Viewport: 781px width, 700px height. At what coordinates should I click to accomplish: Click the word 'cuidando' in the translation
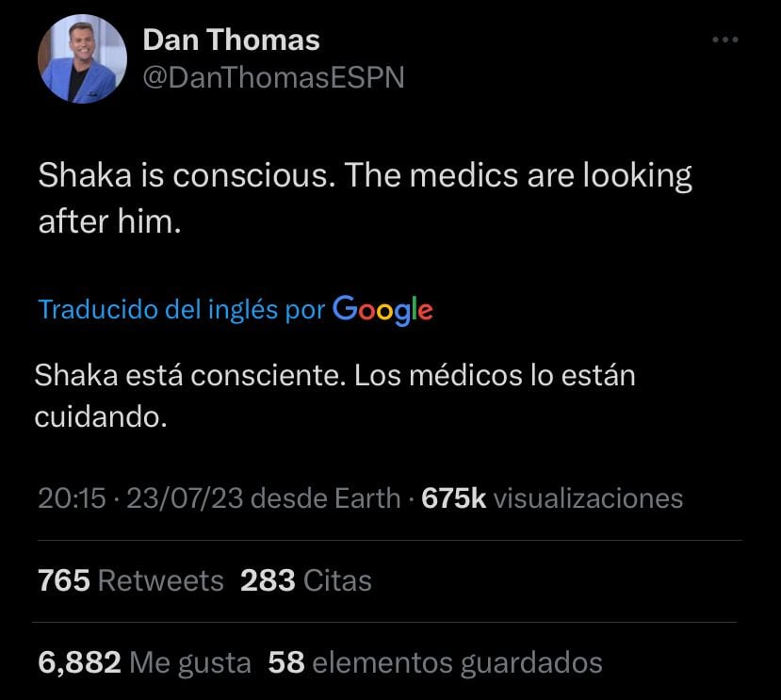pyautogui.click(x=100, y=415)
